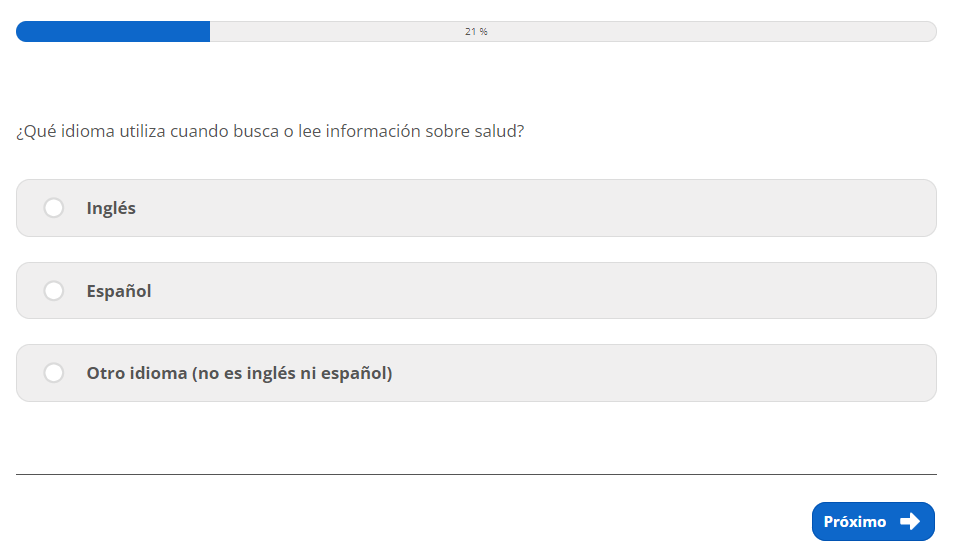The image size is (955, 558).
Task: Select the Español radio button
Action: pyautogui.click(x=54, y=291)
